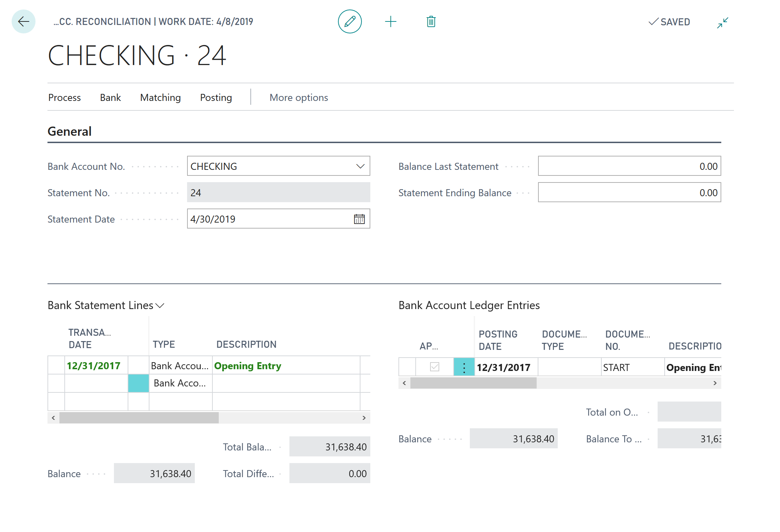This screenshot has height=532, width=780.
Task: Open row options via the vertical ellipsis on ledger entry
Action: point(464,367)
